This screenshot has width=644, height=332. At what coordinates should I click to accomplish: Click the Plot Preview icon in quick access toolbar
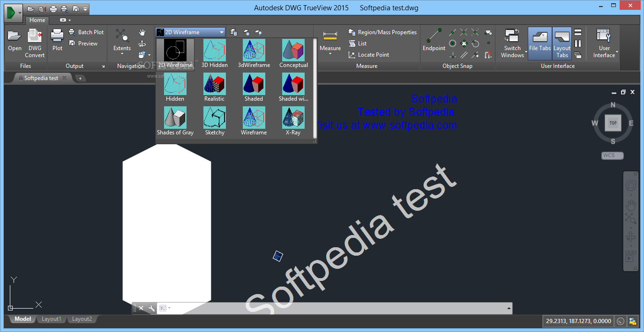coord(75,9)
